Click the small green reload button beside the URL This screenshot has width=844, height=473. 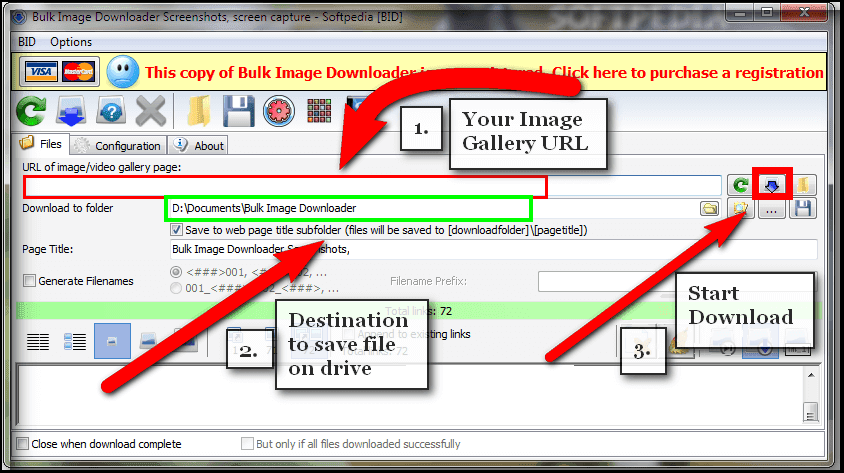[x=741, y=185]
